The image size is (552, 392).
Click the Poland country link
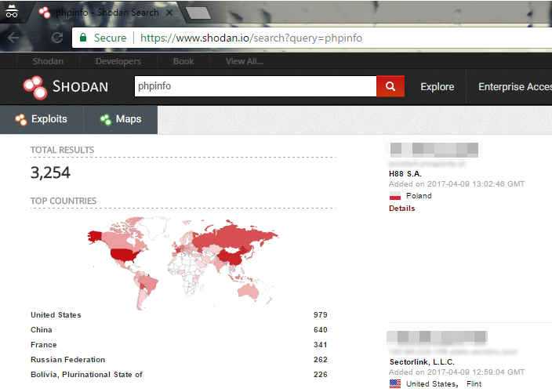click(x=419, y=196)
